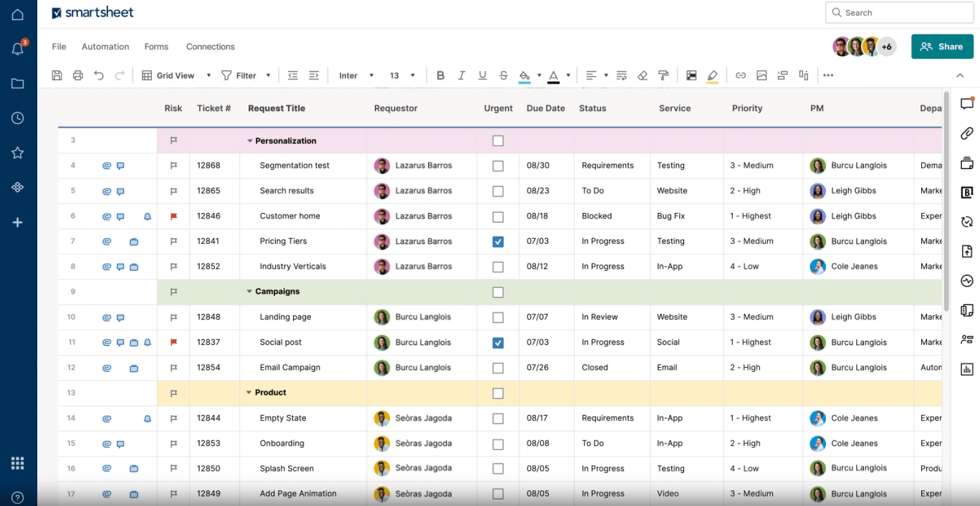Viewport: 980px width, 506px height.
Task: Open text alignment dropdown
Action: tap(596, 75)
